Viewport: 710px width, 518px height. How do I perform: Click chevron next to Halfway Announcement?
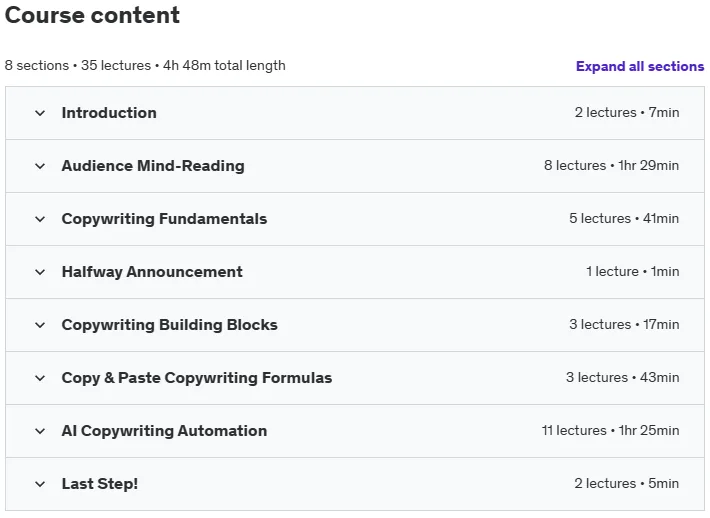(40, 272)
